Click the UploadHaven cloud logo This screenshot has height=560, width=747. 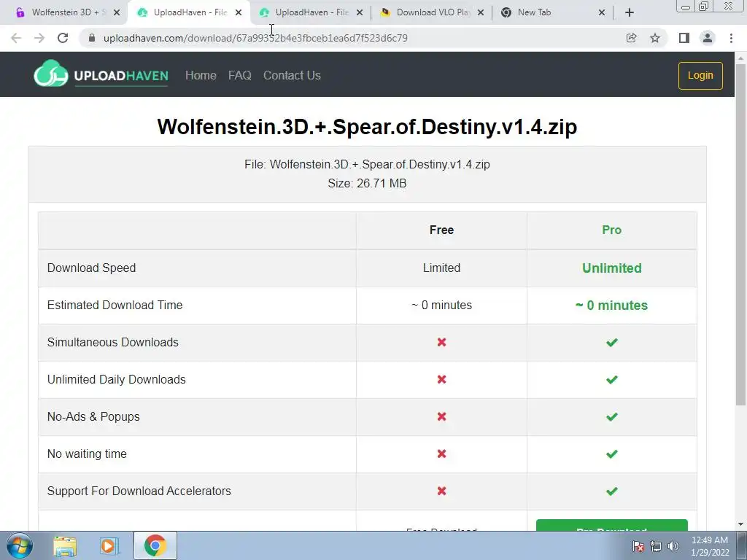click(x=51, y=74)
